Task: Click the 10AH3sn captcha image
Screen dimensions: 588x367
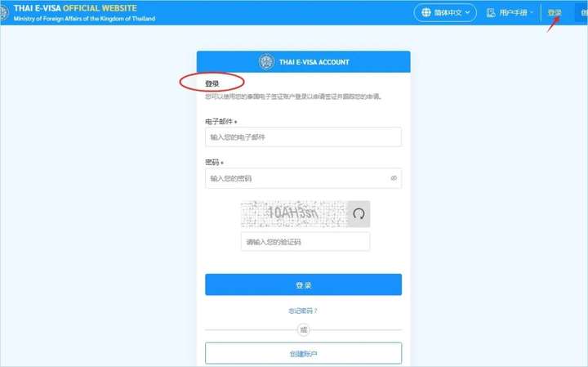Action: 294,214
